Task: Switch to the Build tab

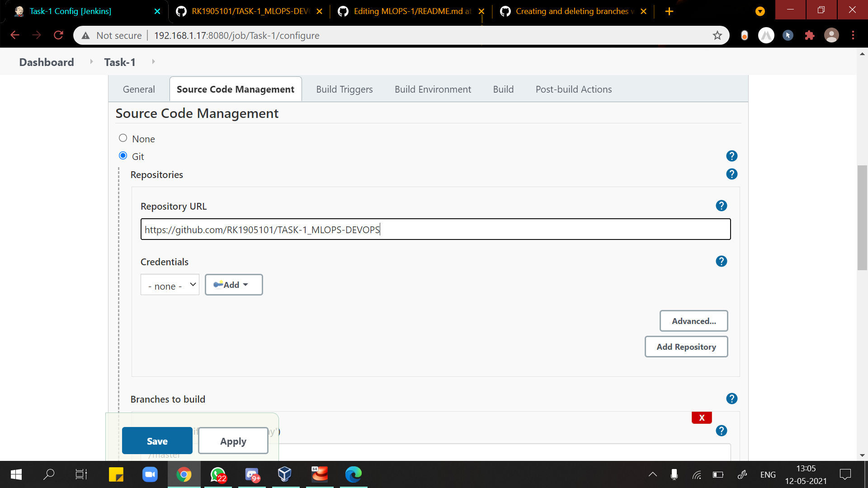Action: [x=503, y=89]
